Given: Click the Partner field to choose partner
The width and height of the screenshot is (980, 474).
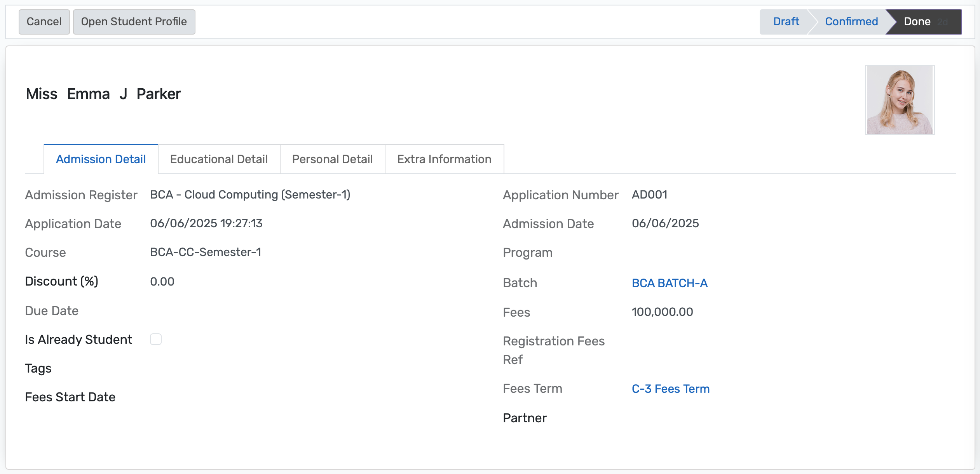Looking at the screenshot, I should pos(680,418).
